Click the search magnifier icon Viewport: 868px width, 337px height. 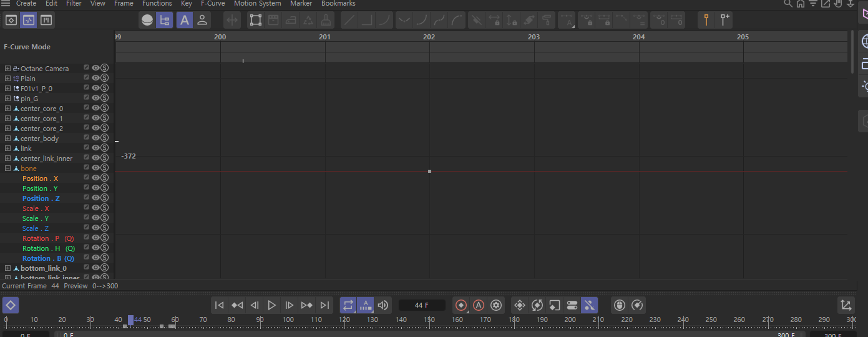pyautogui.click(x=788, y=4)
